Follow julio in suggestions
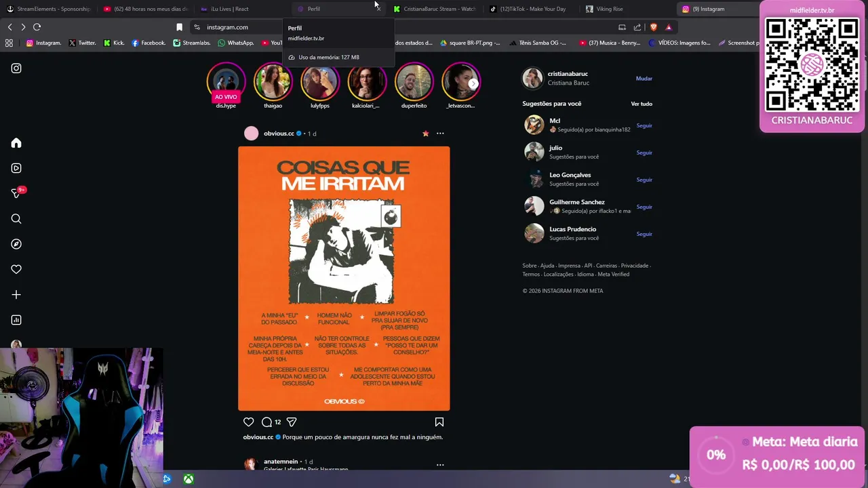Viewport: 868px width, 488px height. [644, 152]
